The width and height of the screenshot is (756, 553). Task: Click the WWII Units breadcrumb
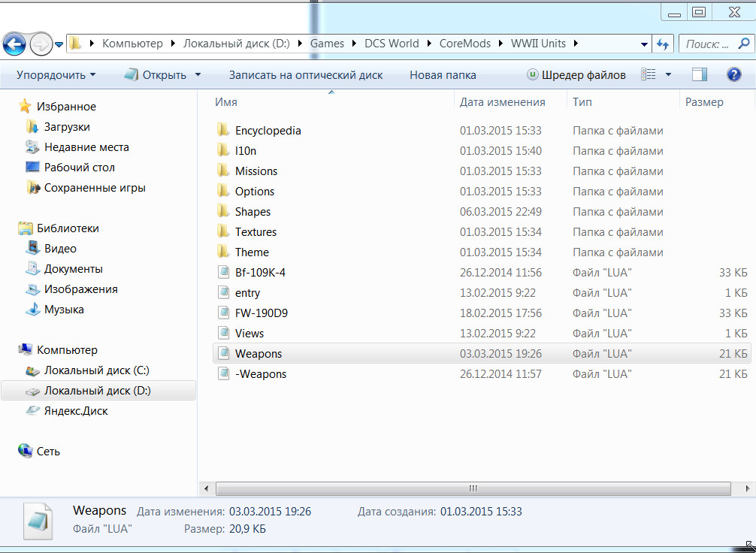[538, 44]
